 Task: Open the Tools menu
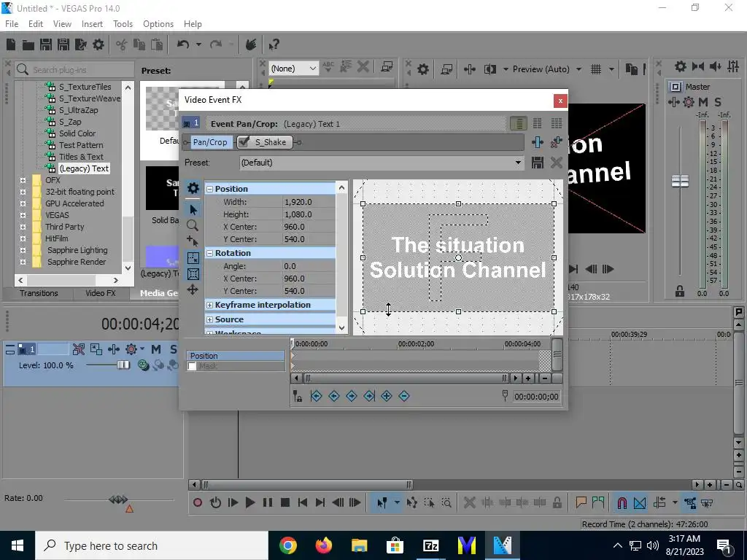click(123, 24)
